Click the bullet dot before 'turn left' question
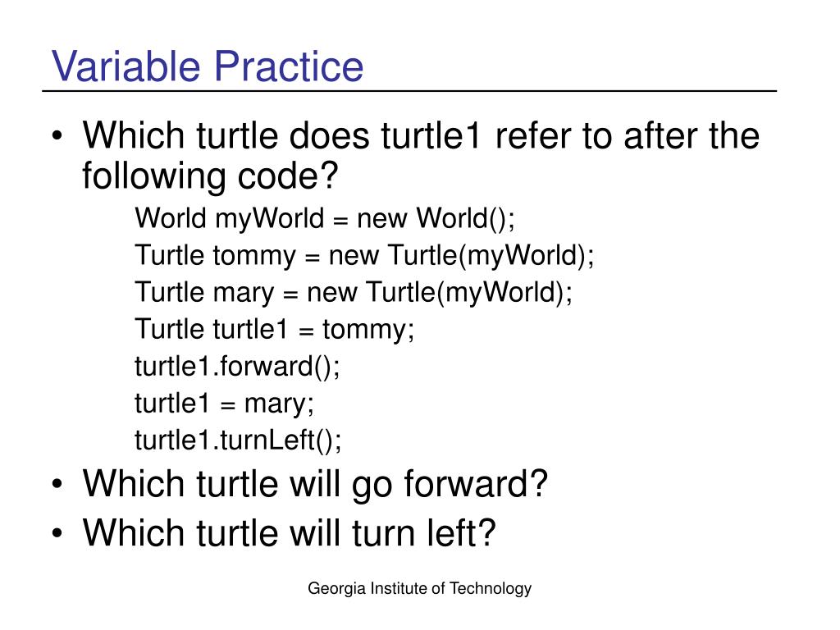Viewport: 840px width, 630px height. click(x=57, y=533)
